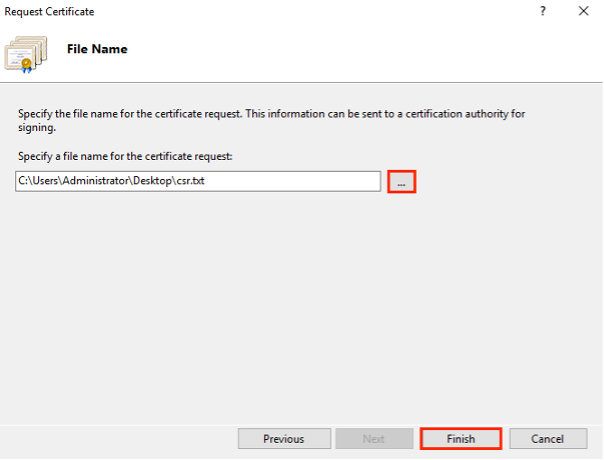Click the C: drive prefix in the path
The image size is (604, 460).
point(24,182)
